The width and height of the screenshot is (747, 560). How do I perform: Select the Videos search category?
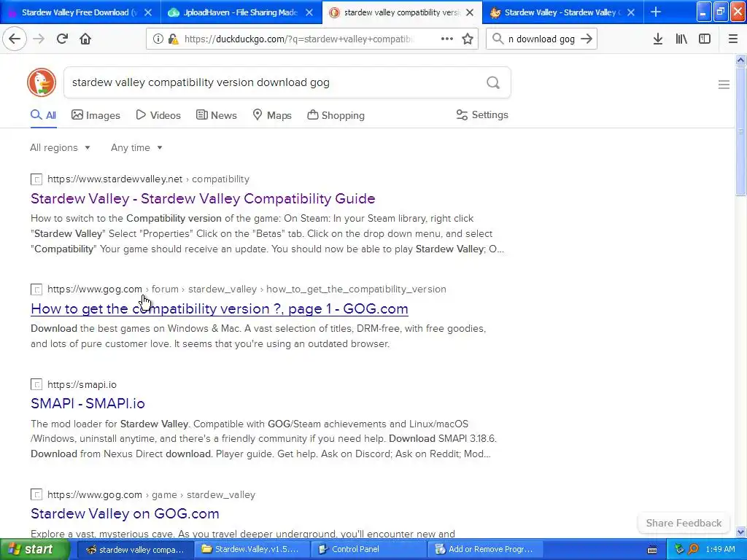click(x=158, y=115)
